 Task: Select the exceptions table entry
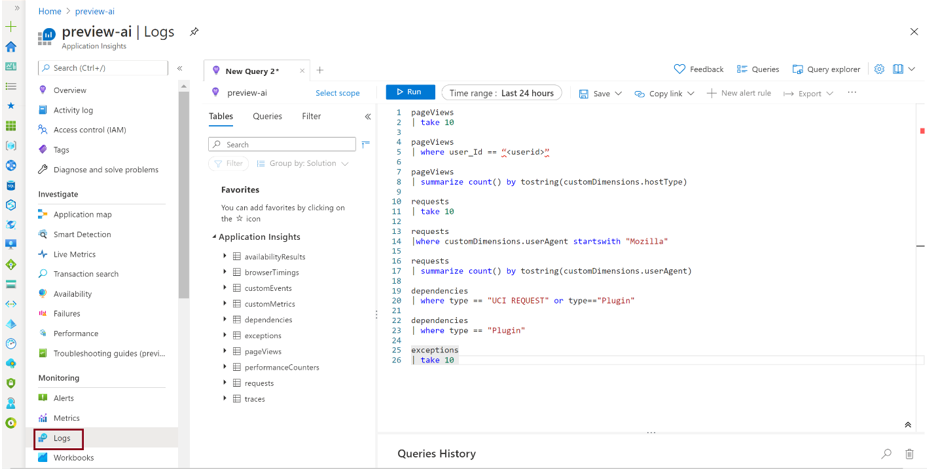click(262, 335)
